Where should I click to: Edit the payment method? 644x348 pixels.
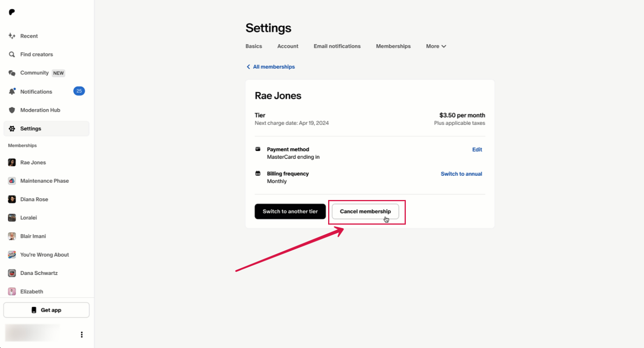click(477, 150)
